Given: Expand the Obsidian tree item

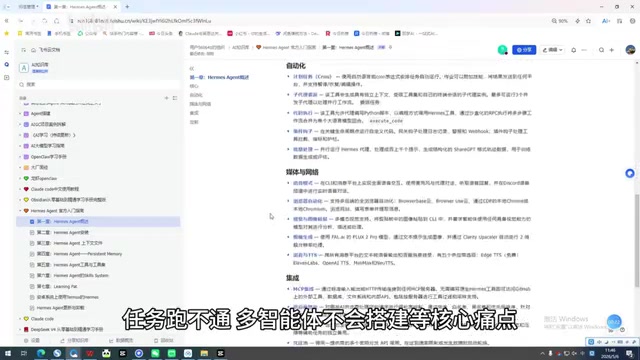Looking at the screenshot, I should [x=20, y=200].
